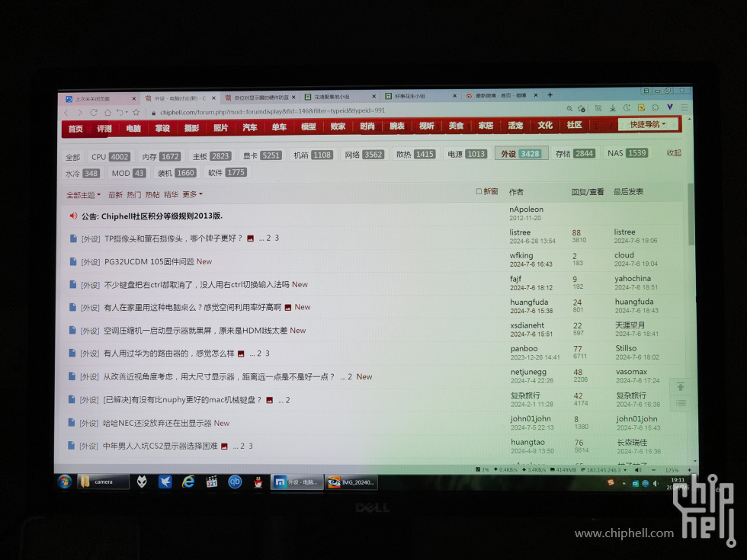Click the zoom-in plus in status bar
This screenshot has height=560, width=747.
689,470
